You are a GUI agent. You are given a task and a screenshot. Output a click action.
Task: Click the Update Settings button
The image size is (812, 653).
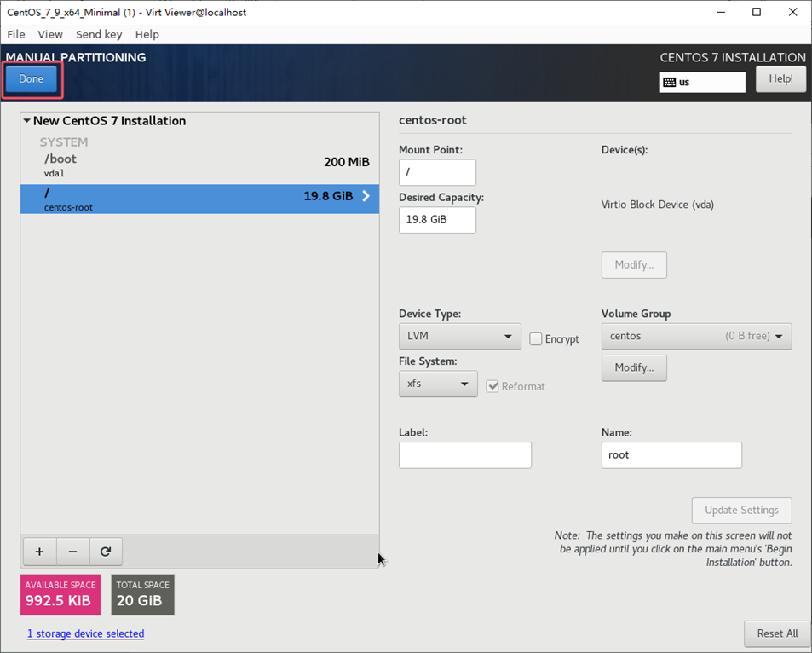pyautogui.click(x=741, y=511)
